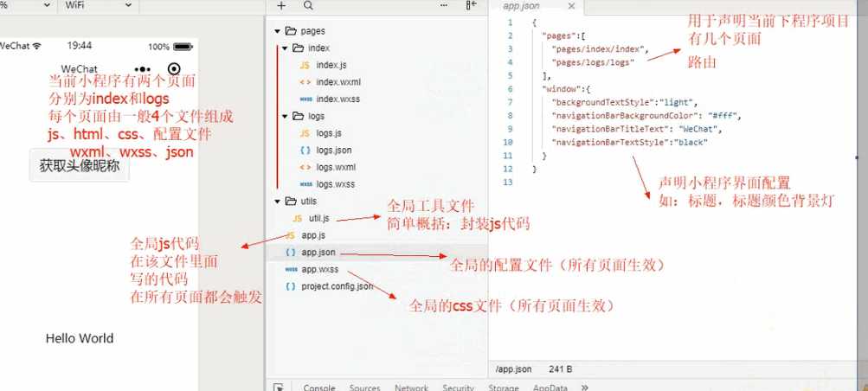Click Hello World text in simulator
Viewport: 868px width, 391px height.
[x=79, y=338]
